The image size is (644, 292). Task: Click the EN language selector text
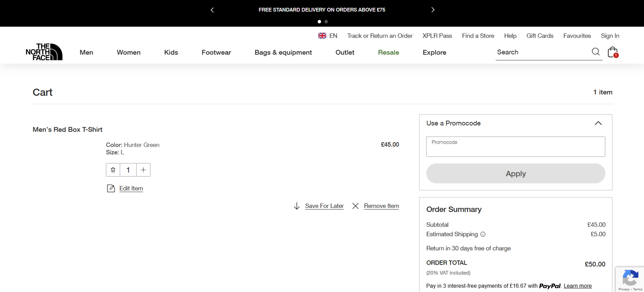pos(333,36)
